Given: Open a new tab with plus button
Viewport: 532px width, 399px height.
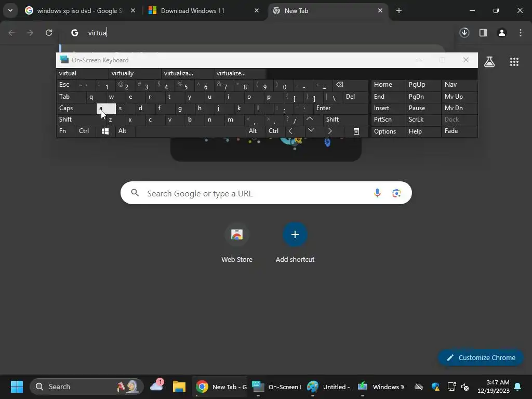Looking at the screenshot, I should (399, 10).
